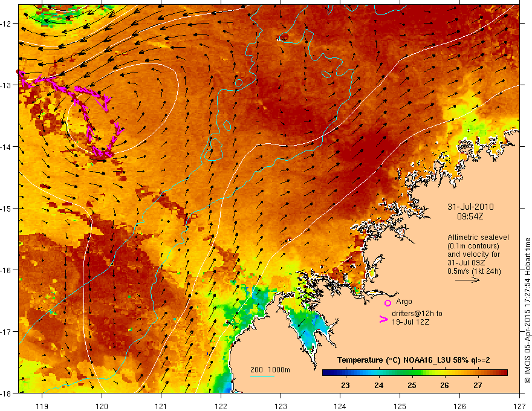Click the '-16' latitude axis label
The image size is (532, 411).
click(6, 270)
